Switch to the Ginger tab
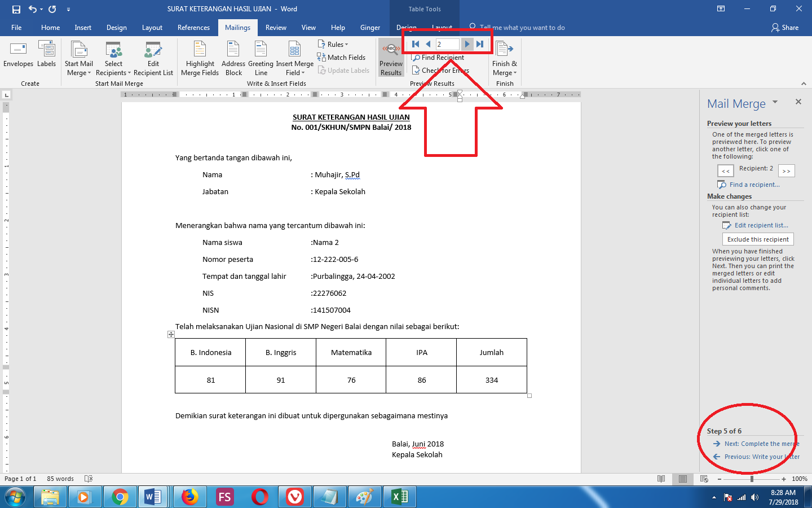Screen dimensions: 812x508 pyautogui.click(x=370, y=28)
